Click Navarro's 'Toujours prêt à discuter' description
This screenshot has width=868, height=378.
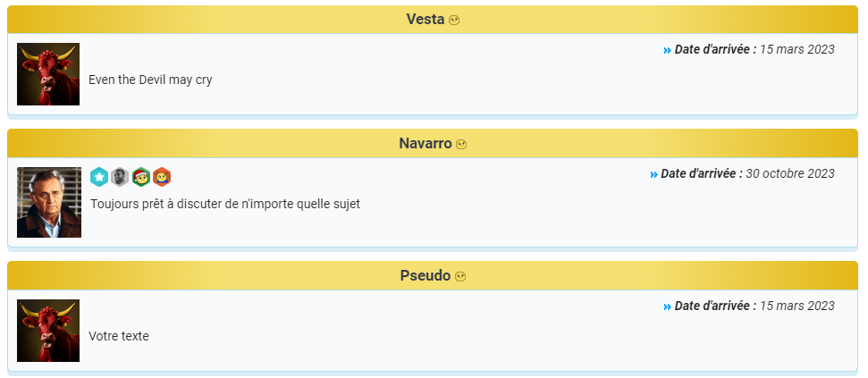224,204
